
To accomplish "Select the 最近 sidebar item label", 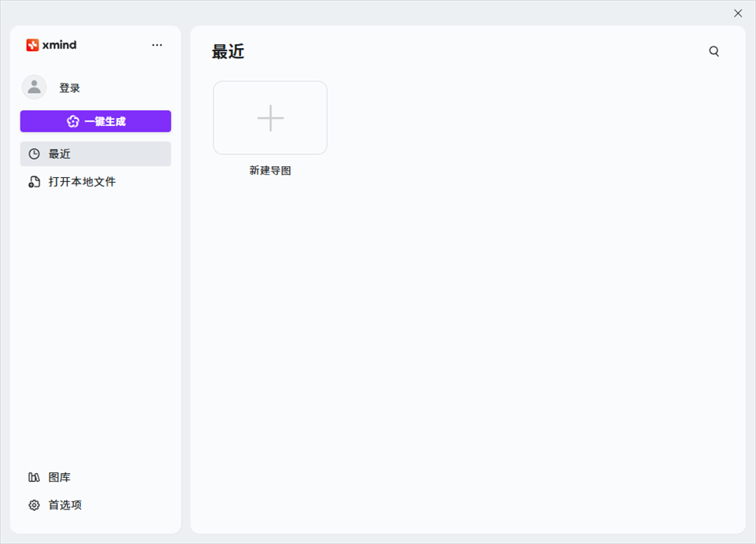I will (60, 154).
